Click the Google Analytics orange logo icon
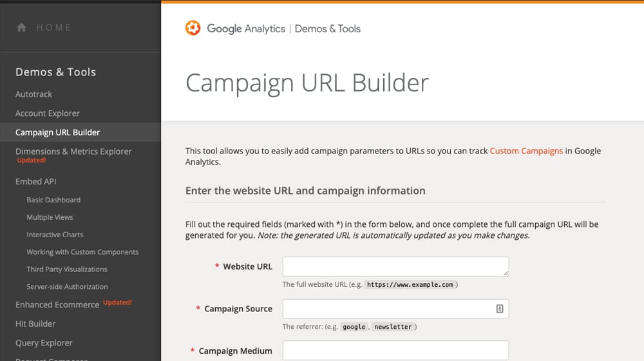The height and width of the screenshot is (361, 644). pyautogui.click(x=193, y=28)
